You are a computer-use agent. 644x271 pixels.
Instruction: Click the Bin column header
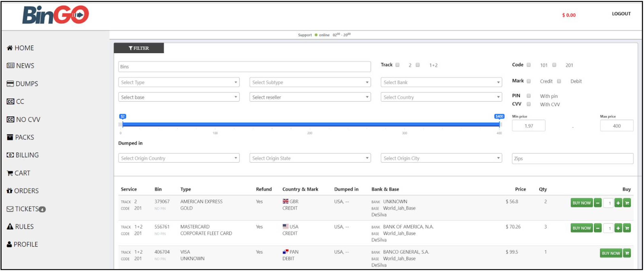tap(158, 189)
